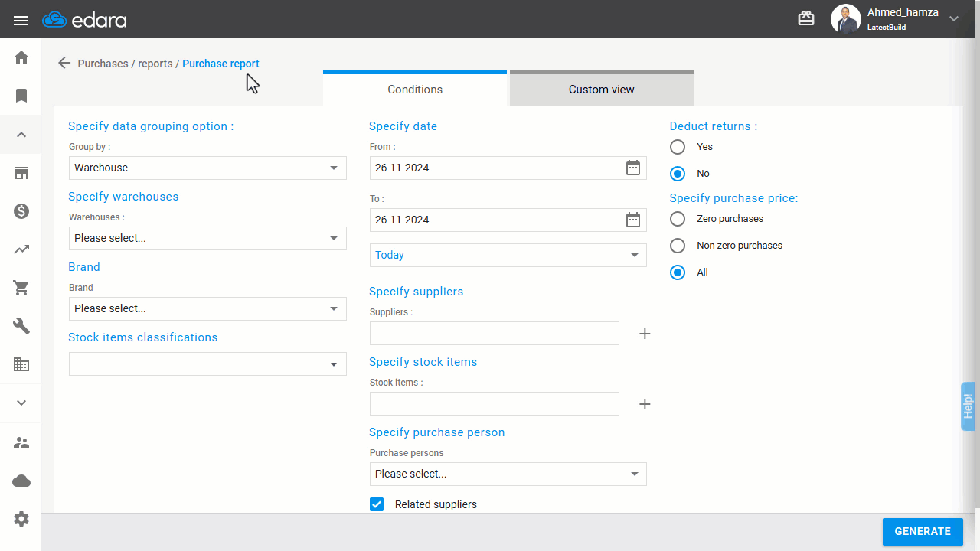The width and height of the screenshot is (980, 551).
Task: Open the wrench tools icon
Action: click(x=21, y=326)
